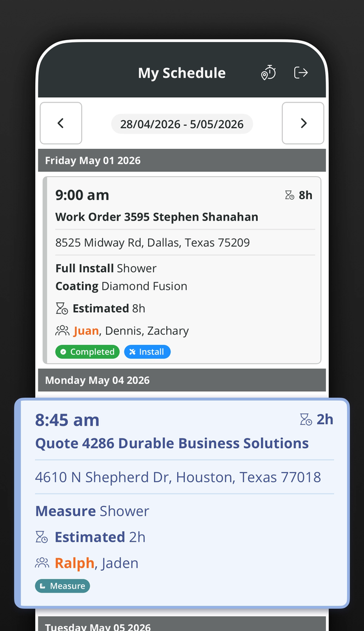Click the hourglass icon beside Estimated 8h
Viewport: 364px width, 631px height.
click(61, 309)
